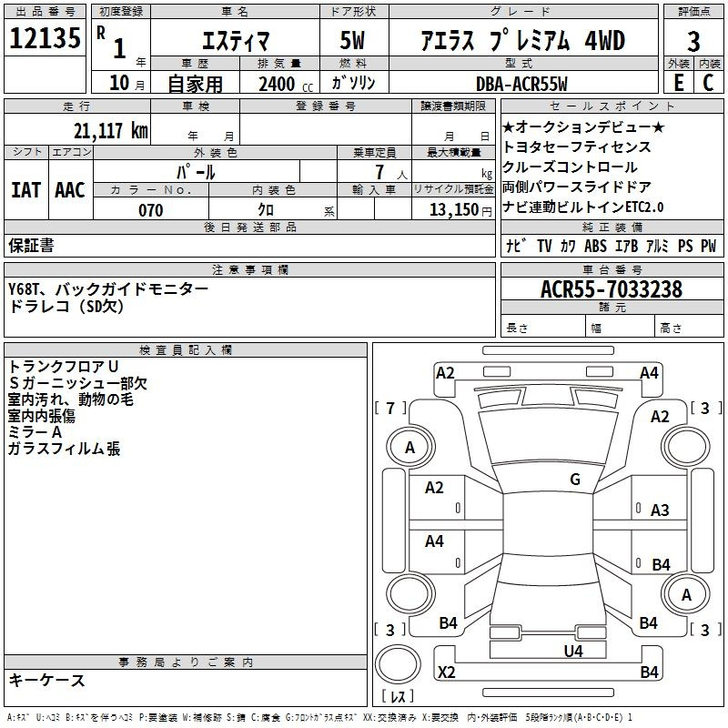Click seating capacity 7 人

(391, 172)
